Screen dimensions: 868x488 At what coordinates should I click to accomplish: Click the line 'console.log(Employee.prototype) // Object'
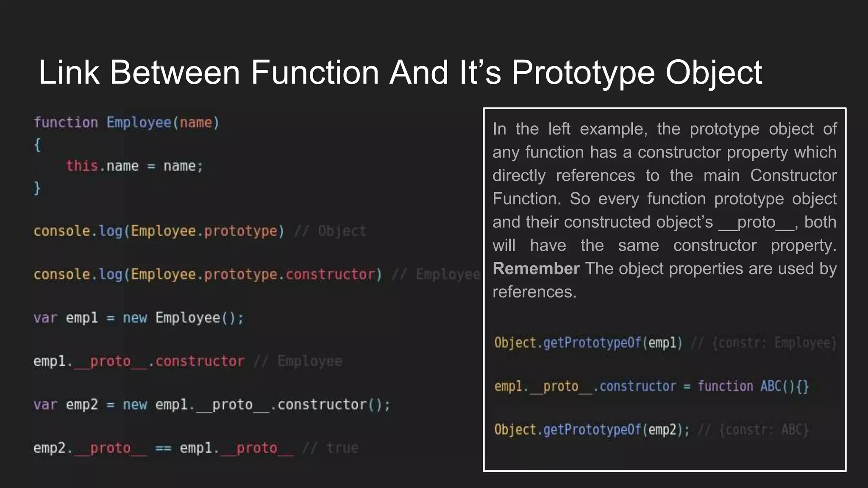click(x=200, y=231)
